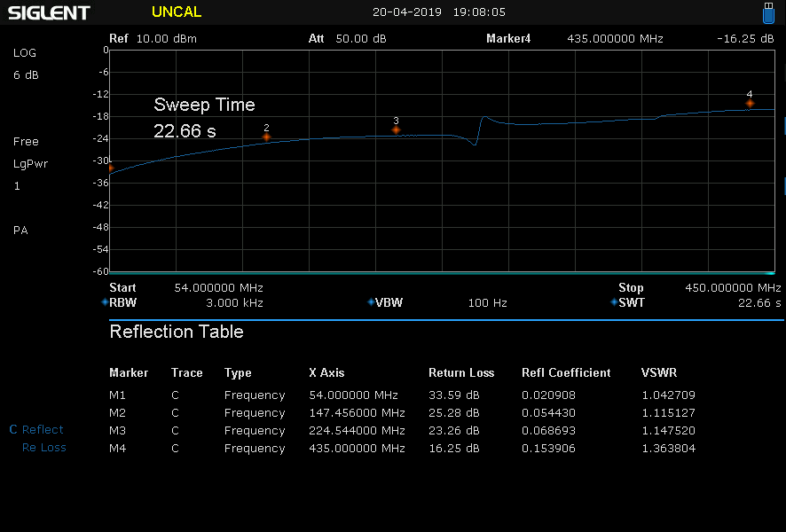Select marker 2 diamond on the trace
Image resolution: width=786 pixels, height=532 pixels.
pos(266,137)
